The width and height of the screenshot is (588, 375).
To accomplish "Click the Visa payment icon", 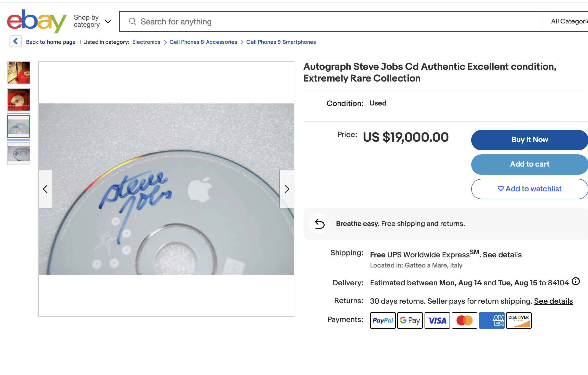I will pyautogui.click(x=437, y=320).
